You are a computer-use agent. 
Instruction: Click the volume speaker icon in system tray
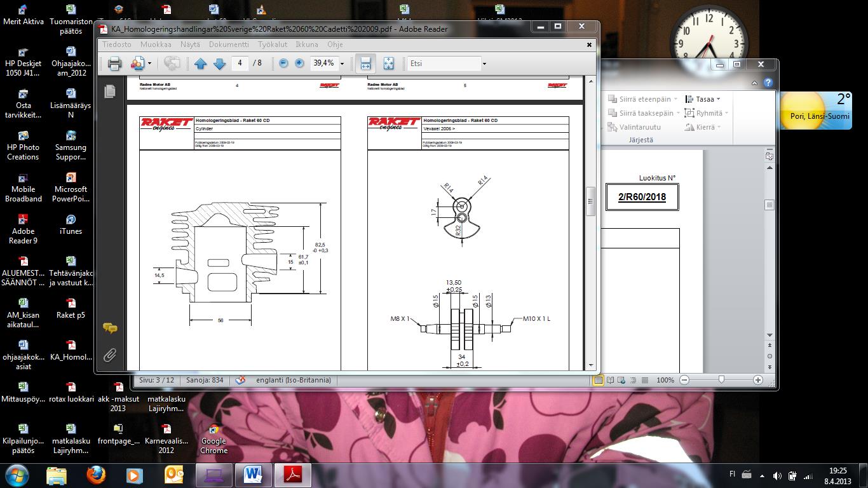pyautogui.click(x=776, y=475)
